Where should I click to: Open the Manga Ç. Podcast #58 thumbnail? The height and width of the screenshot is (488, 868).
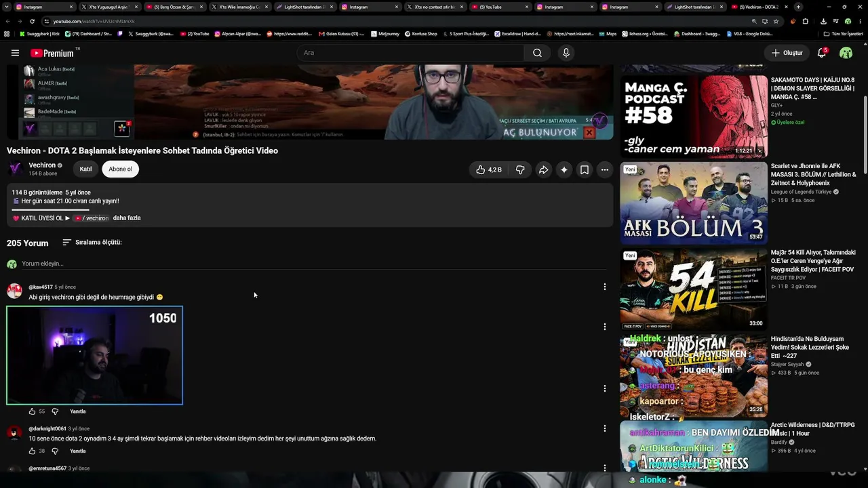tap(694, 117)
